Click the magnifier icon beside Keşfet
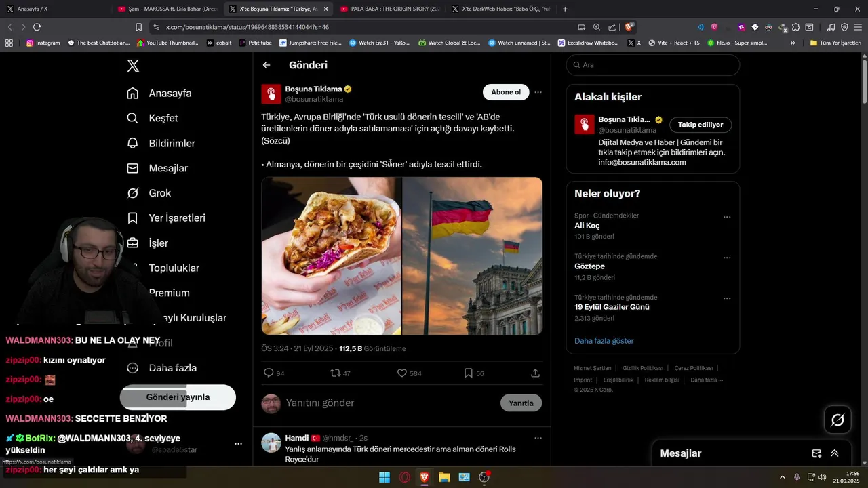The image size is (868, 488). 133,118
